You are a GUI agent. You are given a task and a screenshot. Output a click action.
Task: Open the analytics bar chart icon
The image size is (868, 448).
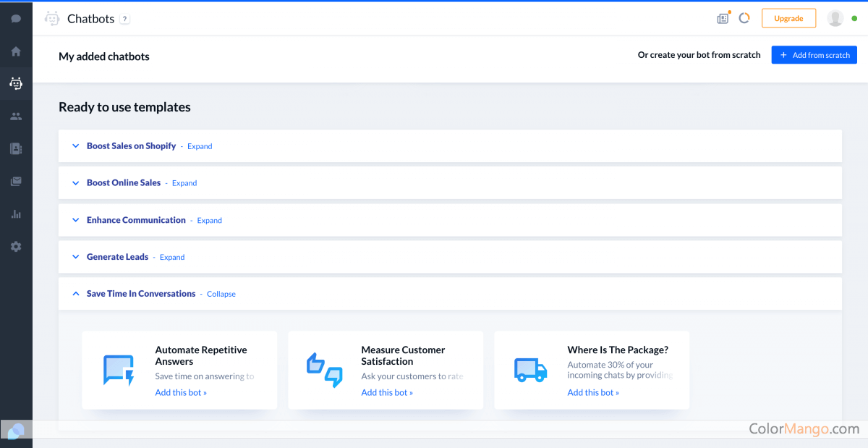(x=16, y=214)
